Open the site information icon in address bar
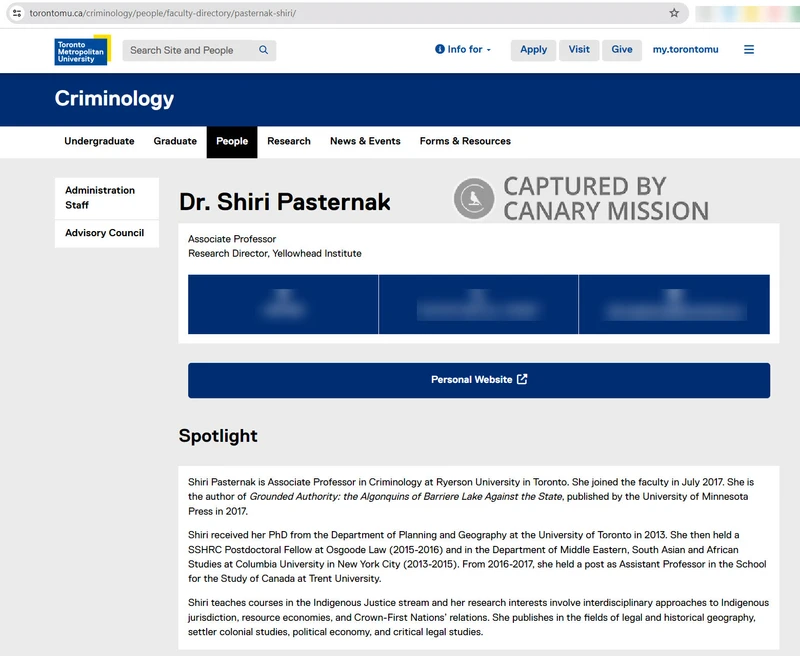Screen dimensions: 800x656 [17, 13]
